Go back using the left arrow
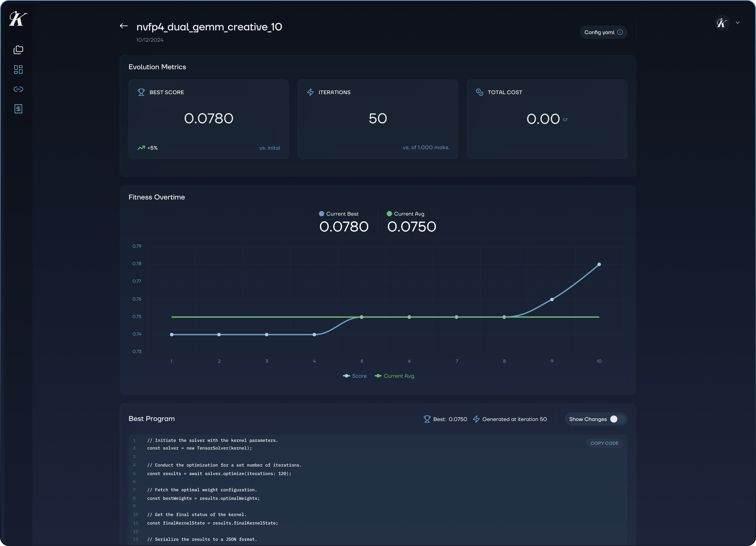 (124, 26)
